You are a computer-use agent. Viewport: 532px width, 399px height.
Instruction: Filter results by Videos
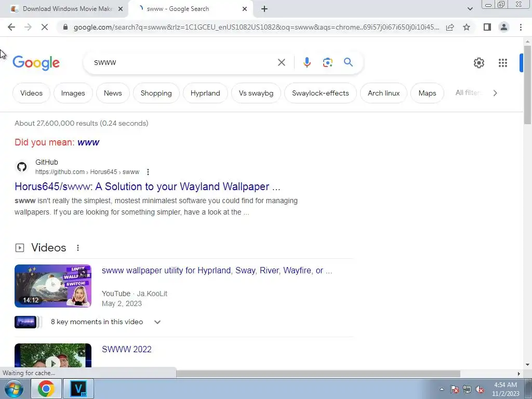pos(31,93)
